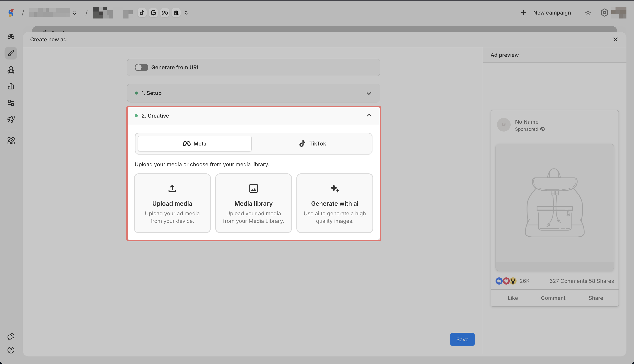Image resolution: width=634 pixels, height=364 pixels.
Task: Click the atom icon in sidebar
Action: point(11,141)
